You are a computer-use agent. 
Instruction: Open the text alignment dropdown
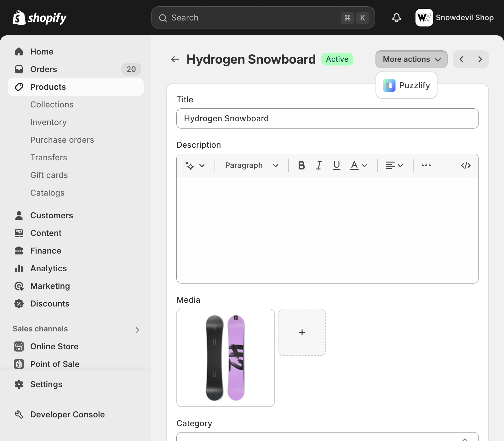click(x=394, y=165)
